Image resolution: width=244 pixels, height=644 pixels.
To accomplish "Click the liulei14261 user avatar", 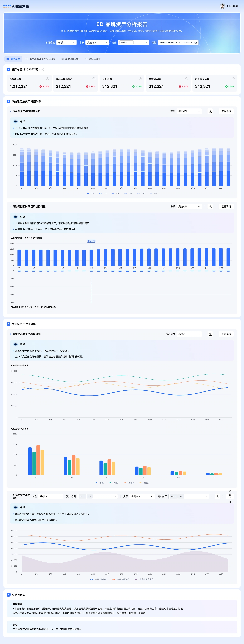I will [222, 6].
